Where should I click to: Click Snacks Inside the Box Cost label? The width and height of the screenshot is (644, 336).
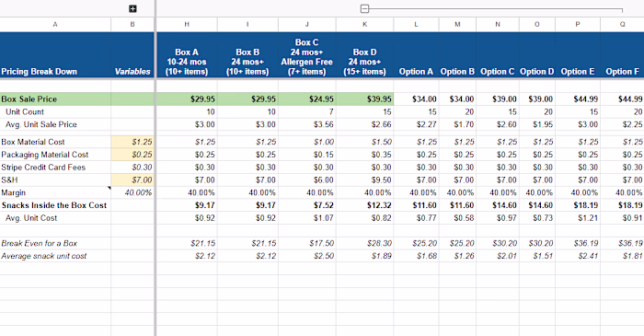click(x=54, y=205)
